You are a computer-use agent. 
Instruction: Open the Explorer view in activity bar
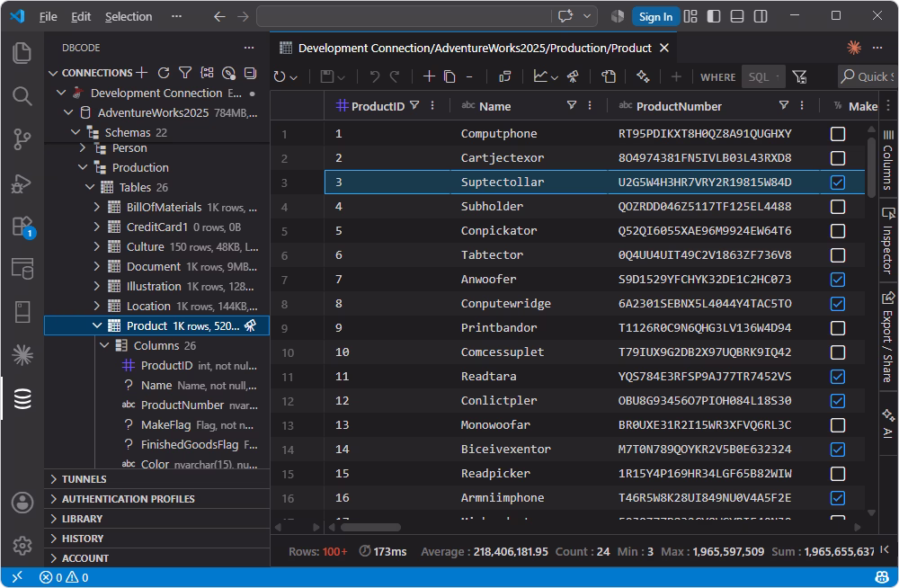(x=22, y=53)
